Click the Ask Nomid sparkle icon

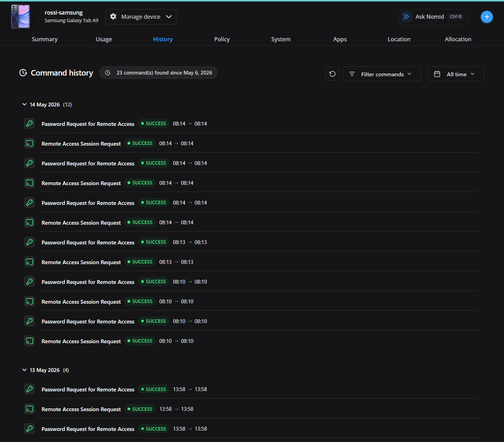[x=407, y=17]
